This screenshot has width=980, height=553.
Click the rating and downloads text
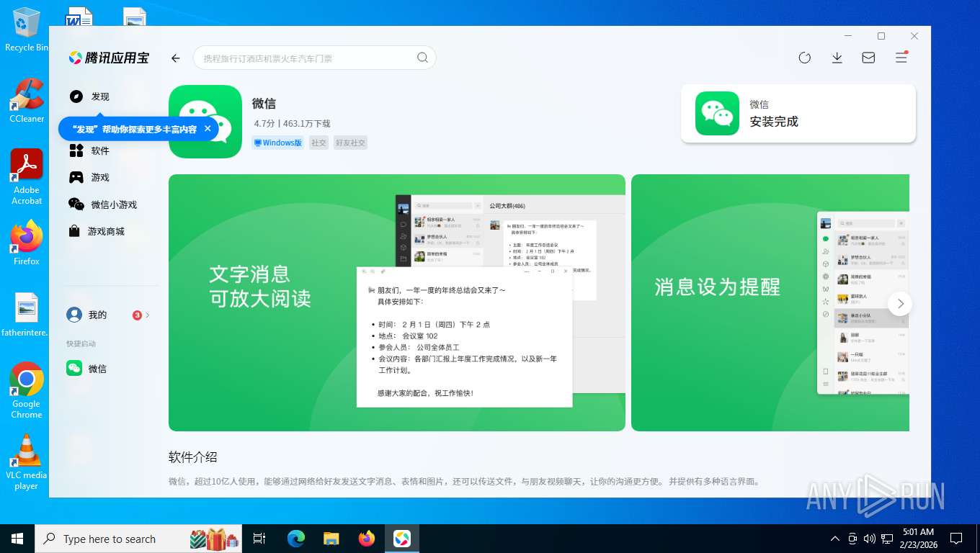(292, 123)
